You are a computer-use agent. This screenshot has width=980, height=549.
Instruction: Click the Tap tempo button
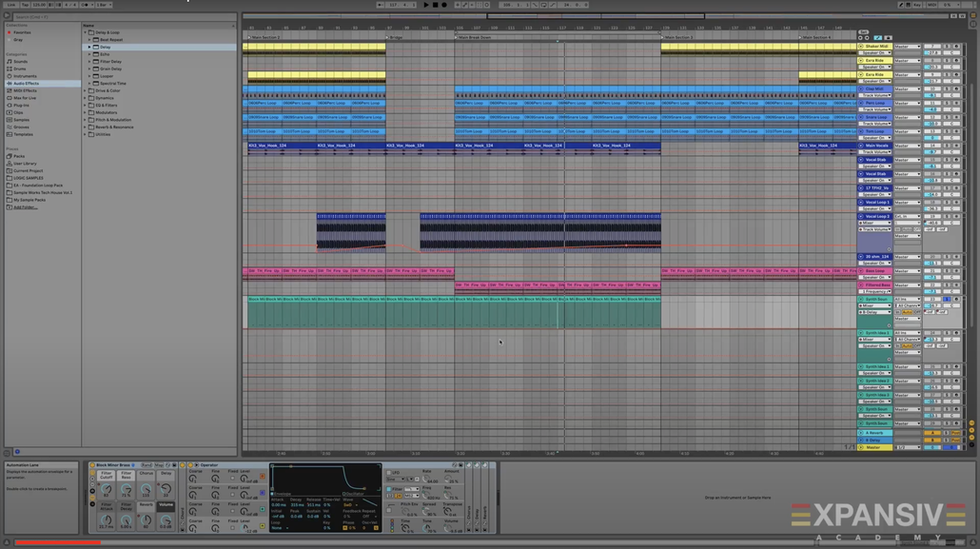[x=25, y=5]
